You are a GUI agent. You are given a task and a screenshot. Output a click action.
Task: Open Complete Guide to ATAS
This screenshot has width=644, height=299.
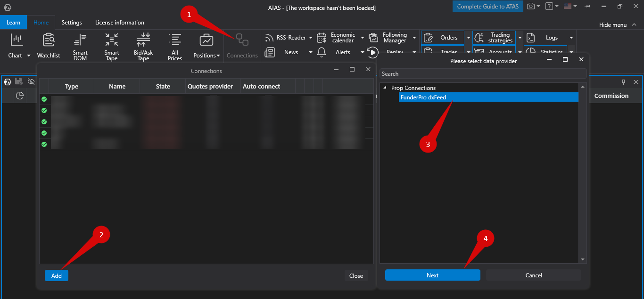pyautogui.click(x=488, y=7)
